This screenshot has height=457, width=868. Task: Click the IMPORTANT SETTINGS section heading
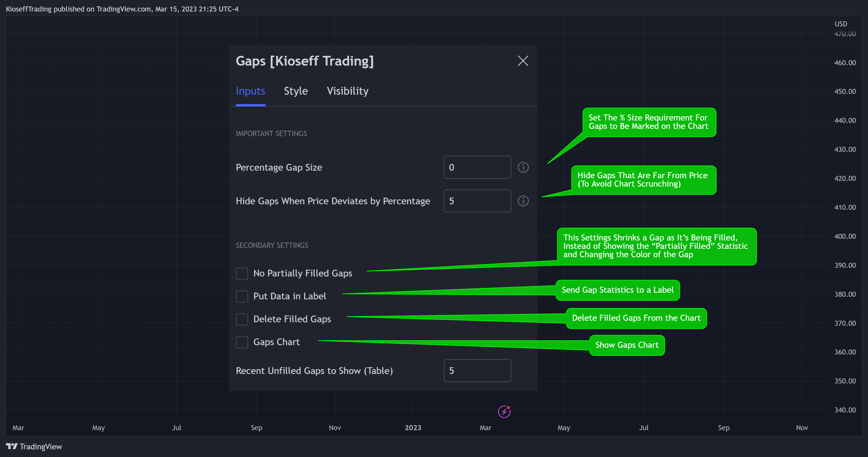(x=271, y=133)
